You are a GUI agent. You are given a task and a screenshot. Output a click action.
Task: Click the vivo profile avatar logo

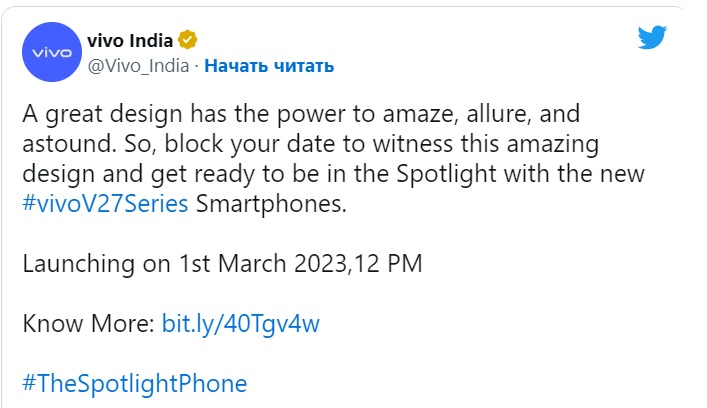52,52
